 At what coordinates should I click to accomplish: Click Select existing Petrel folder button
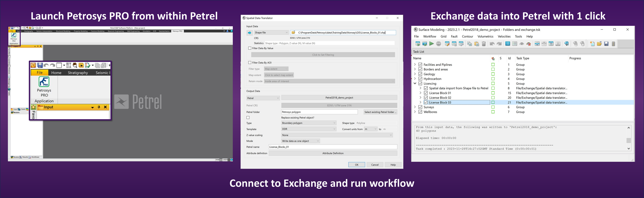380,112
